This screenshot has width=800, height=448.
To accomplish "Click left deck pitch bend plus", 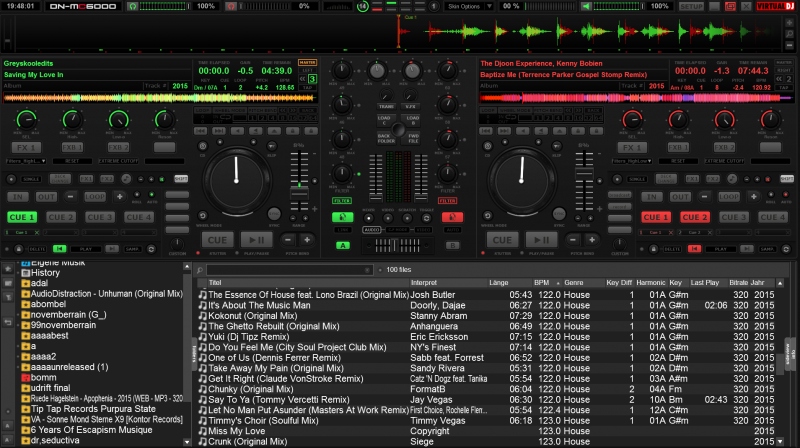I will [x=307, y=240].
